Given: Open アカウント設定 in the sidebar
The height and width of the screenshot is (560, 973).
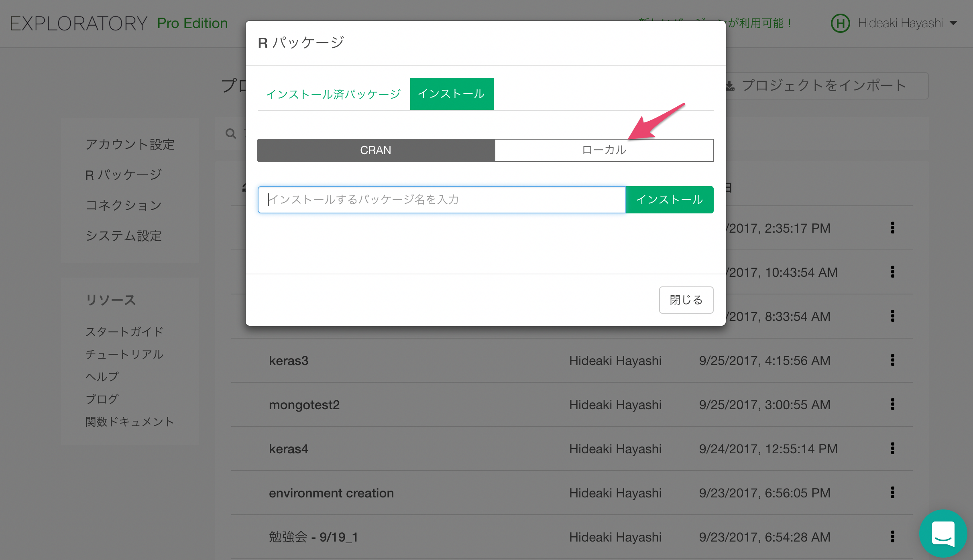Looking at the screenshot, I should point(130,144).
